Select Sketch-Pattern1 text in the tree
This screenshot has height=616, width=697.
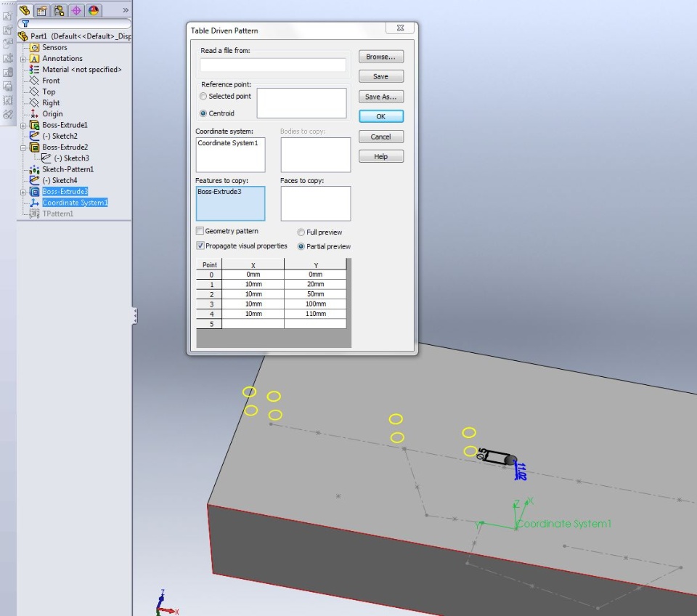68,169
